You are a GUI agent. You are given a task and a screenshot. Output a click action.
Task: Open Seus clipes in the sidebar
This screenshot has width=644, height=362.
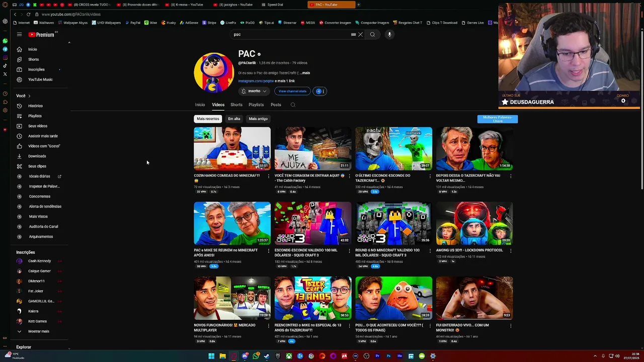[x=37, y=166]
